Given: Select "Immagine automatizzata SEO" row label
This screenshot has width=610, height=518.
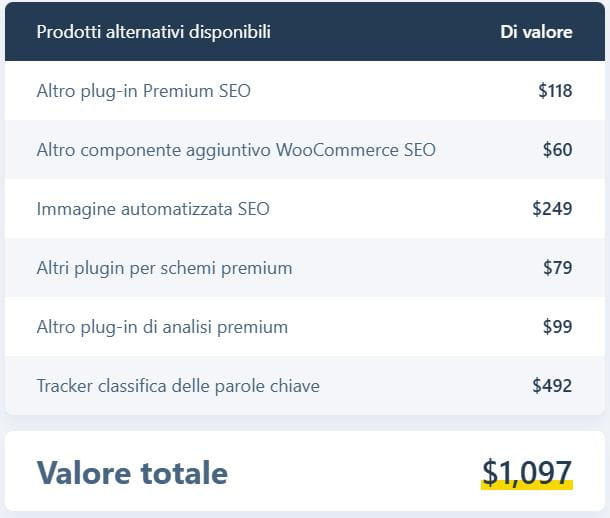Looking at the screenshot, I should pyautogui.click(x=153, y=209).
